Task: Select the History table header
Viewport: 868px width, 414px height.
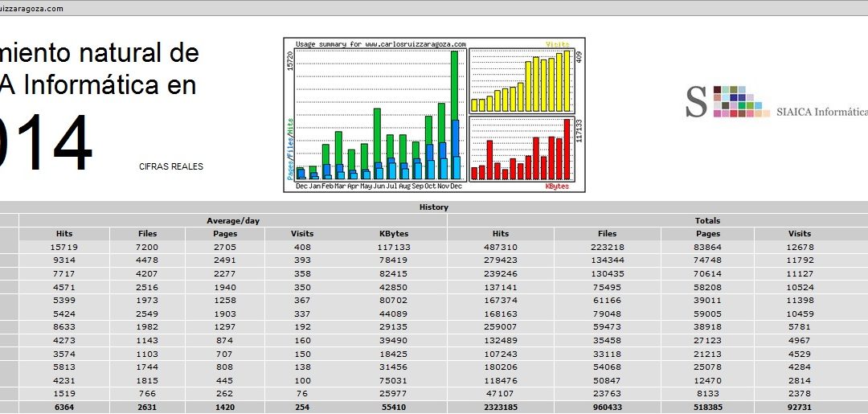Action: point(434,207)
